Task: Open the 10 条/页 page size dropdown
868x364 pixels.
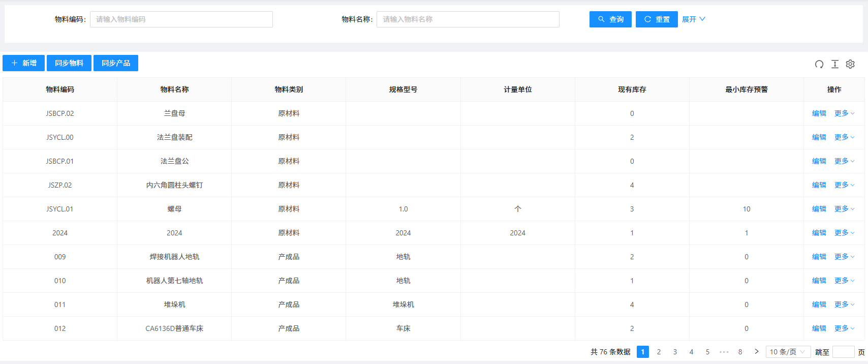Action: [788, 352]
